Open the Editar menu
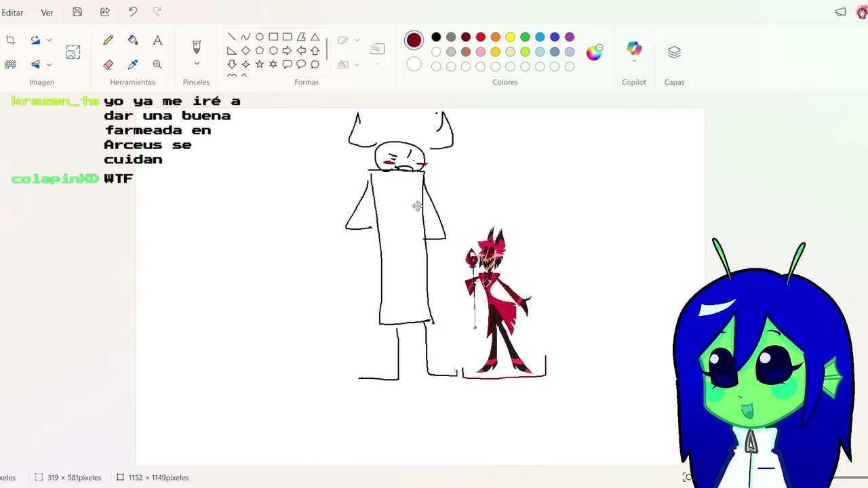 click(x=12, y=12)
